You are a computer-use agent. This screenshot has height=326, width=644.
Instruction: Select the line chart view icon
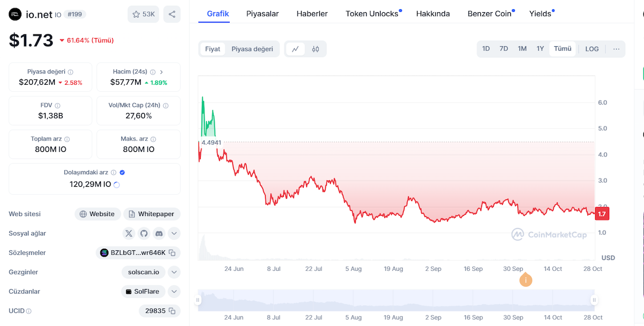[295, 49]
